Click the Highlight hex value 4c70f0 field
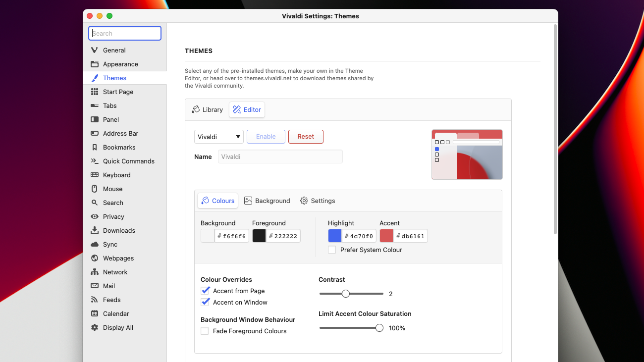 point(359,236)
